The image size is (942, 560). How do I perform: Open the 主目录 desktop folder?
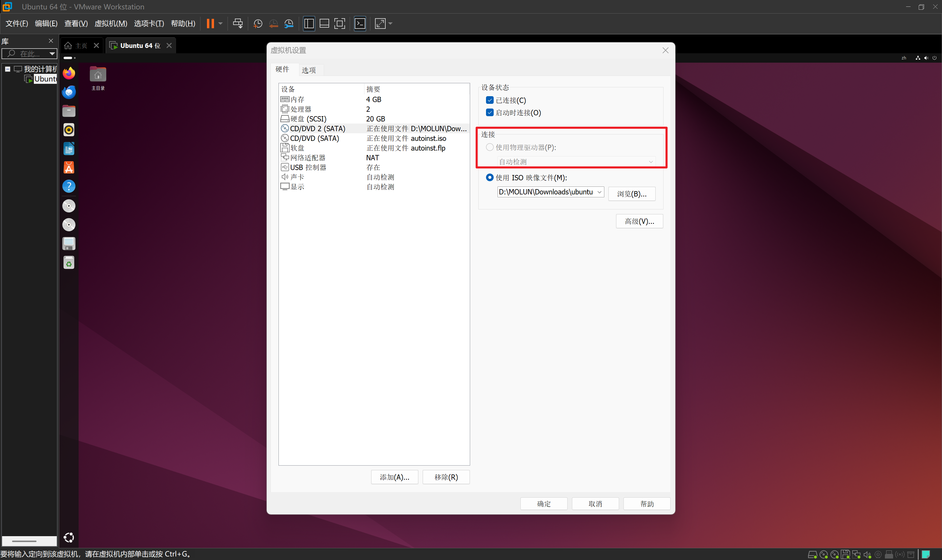coord(98,79)
